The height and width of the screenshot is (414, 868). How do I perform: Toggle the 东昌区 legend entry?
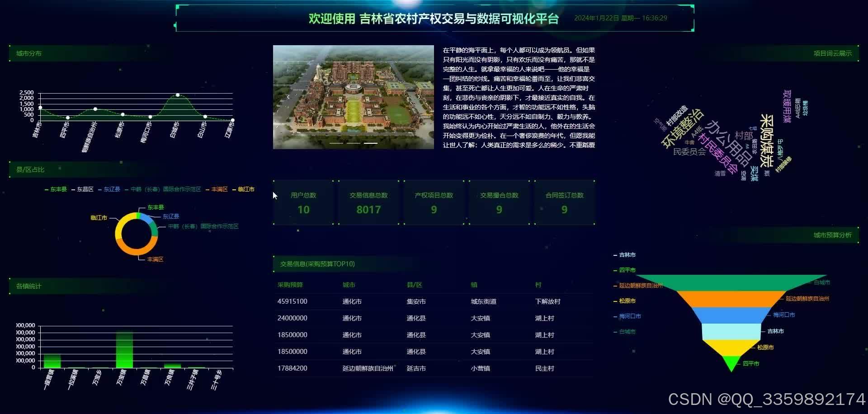click(82, 189)
